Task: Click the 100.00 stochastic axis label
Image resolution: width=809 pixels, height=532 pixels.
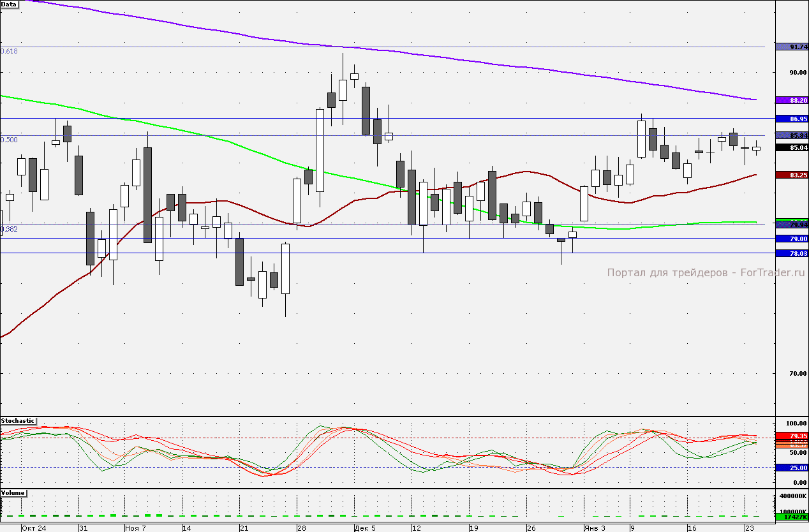Action: 797,424
